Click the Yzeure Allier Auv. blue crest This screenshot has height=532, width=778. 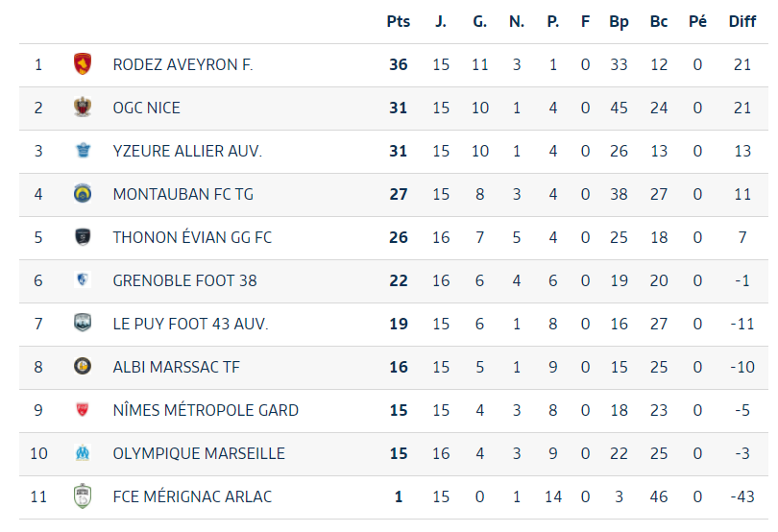click(x=83, y=150)
